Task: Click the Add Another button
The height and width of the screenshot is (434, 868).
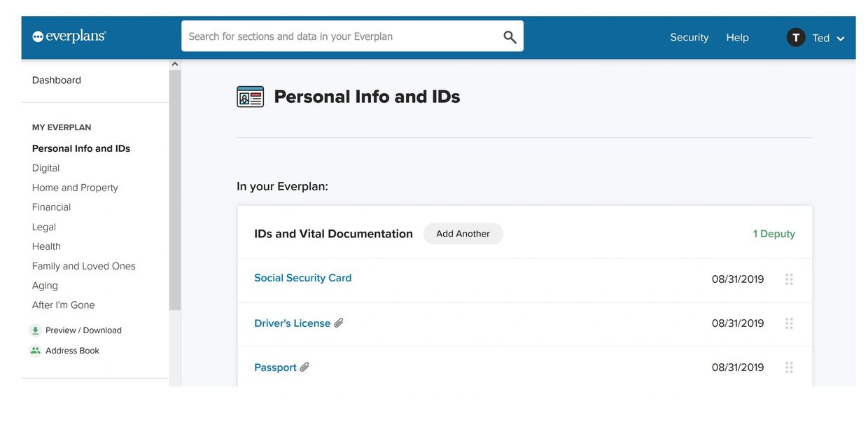Action: tap(463, 234)
